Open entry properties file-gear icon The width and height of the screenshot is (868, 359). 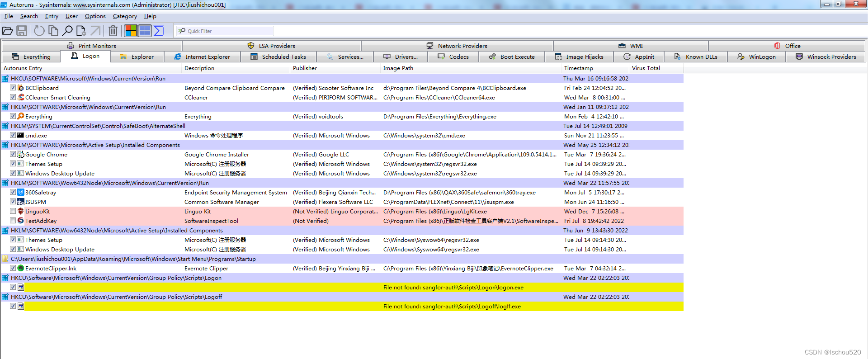[81, 31]
